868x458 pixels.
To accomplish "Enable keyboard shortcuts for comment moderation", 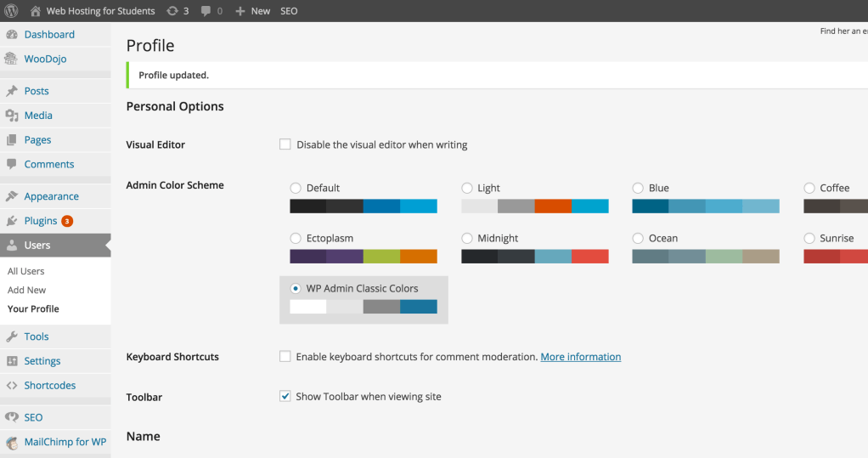I will pos(285,357).
